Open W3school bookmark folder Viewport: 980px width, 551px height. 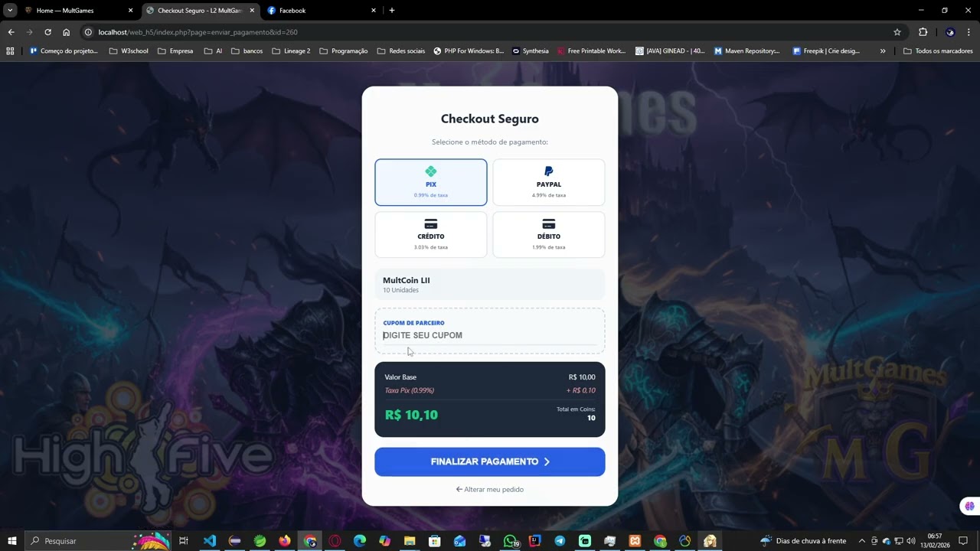[x=129, y=51]
